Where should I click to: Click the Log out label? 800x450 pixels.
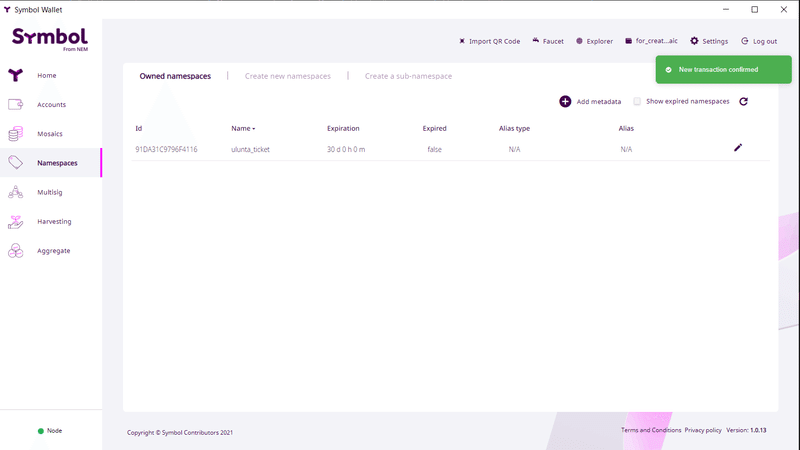pos(765,41)
